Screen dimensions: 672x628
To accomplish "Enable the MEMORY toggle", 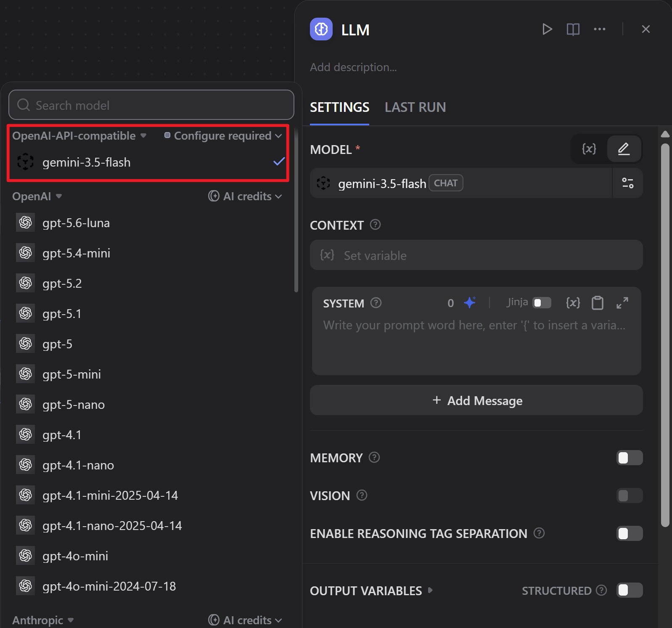I will pyautogui.click(x=630, y=458).
